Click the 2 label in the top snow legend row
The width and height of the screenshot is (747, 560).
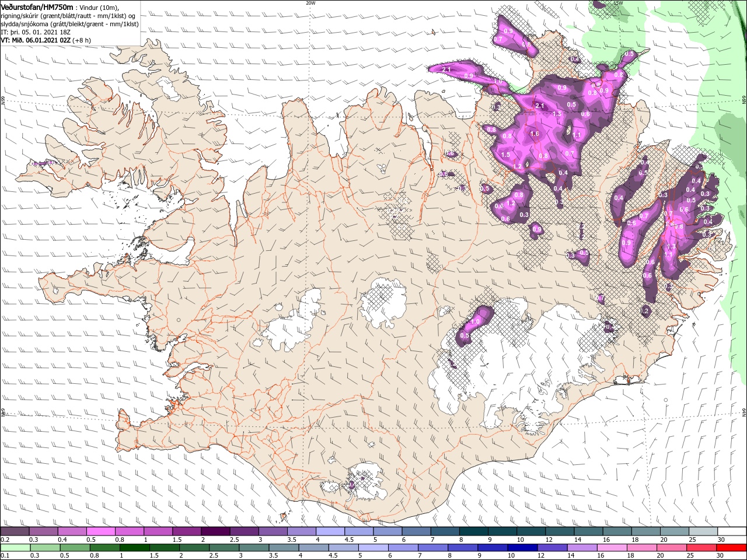(x=203, y=540)
